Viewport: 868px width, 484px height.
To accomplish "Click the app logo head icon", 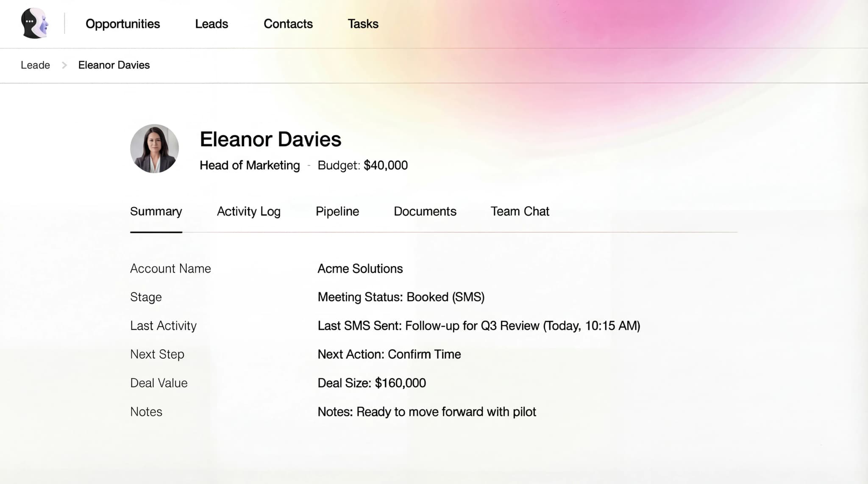I will [35, 23].
